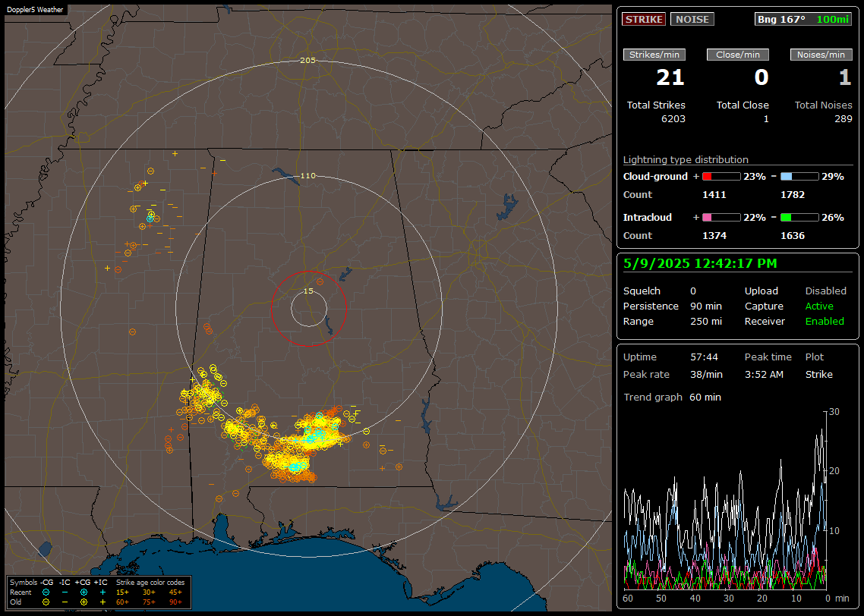Image resolution: width=864 pixels, height=616 pixels.
Task: Click the Total Close label
Action: [743, 105]
